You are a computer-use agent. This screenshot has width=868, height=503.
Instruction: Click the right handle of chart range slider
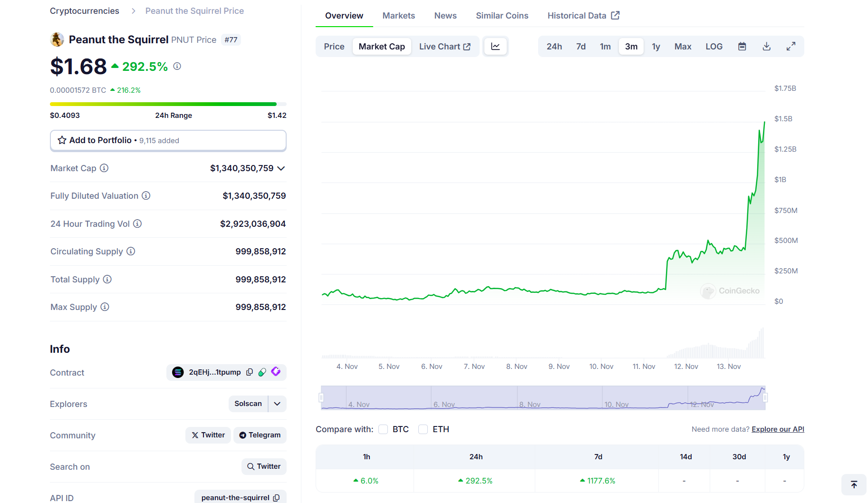[765, 397]
